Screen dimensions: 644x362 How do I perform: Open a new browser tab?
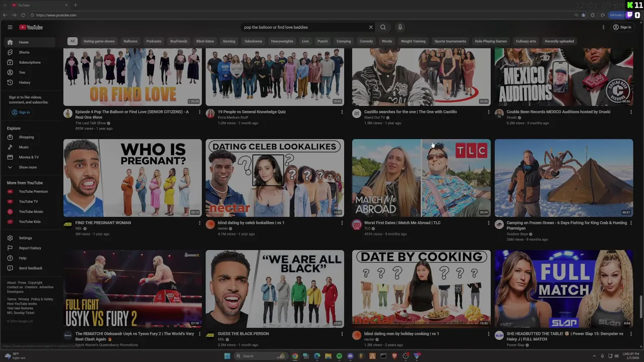(75, 5)
